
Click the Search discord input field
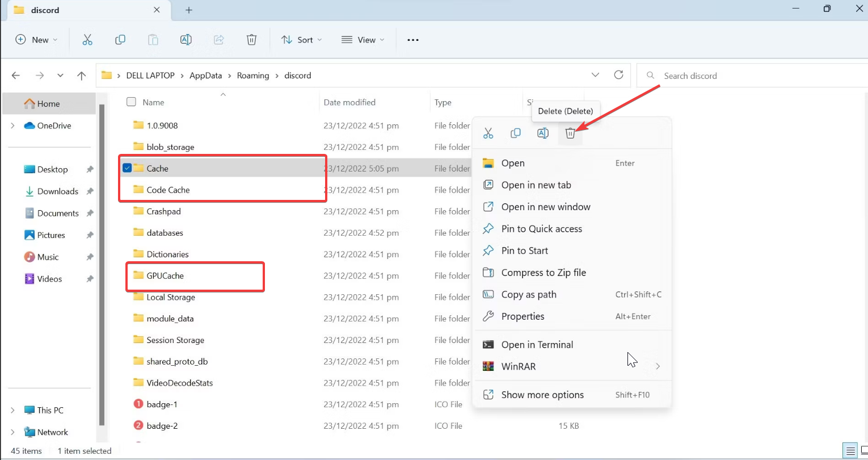click(752, 76)
